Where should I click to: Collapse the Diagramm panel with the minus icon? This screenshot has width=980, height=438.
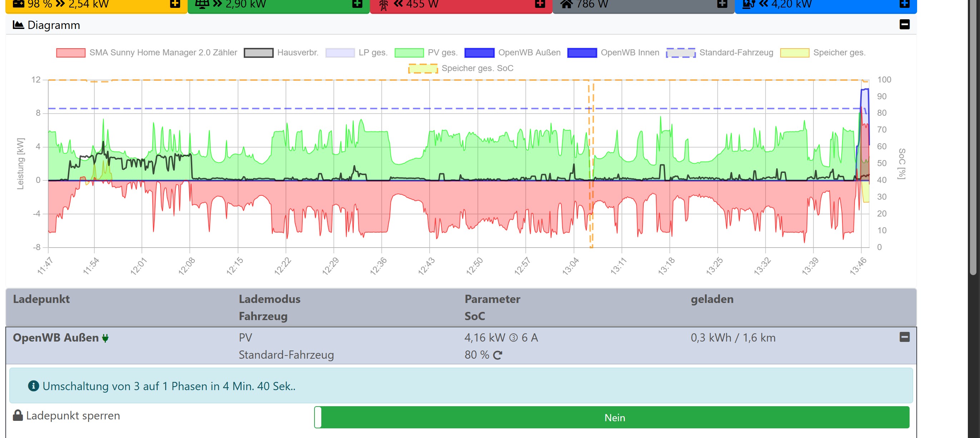[904, 24]
